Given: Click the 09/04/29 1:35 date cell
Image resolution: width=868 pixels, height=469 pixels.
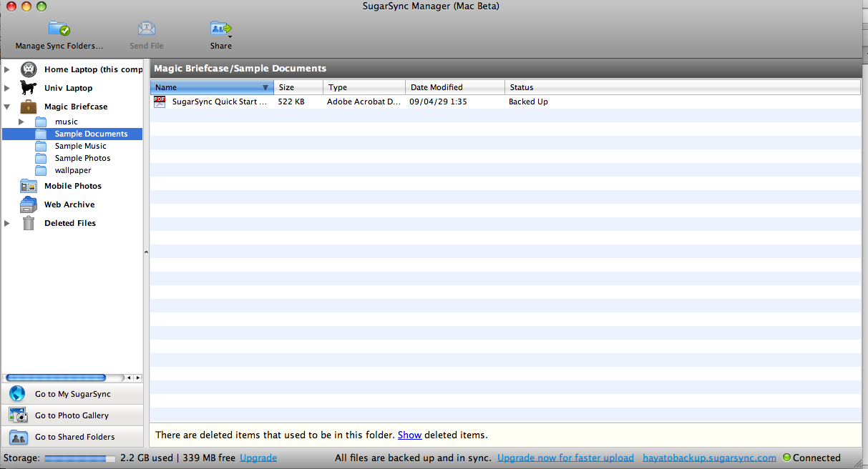Looking at the screenshot, I should (438, 102).
